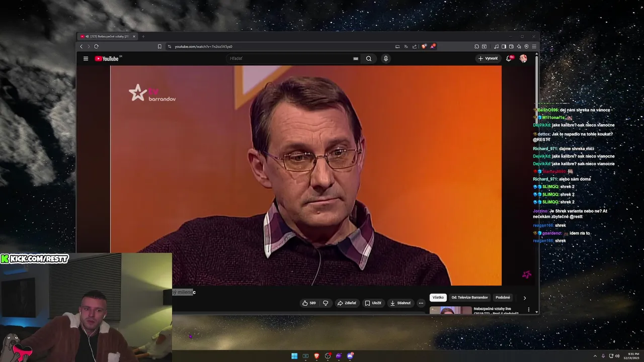Open the Brave Shields lion icon

click(x=424, y=46)
